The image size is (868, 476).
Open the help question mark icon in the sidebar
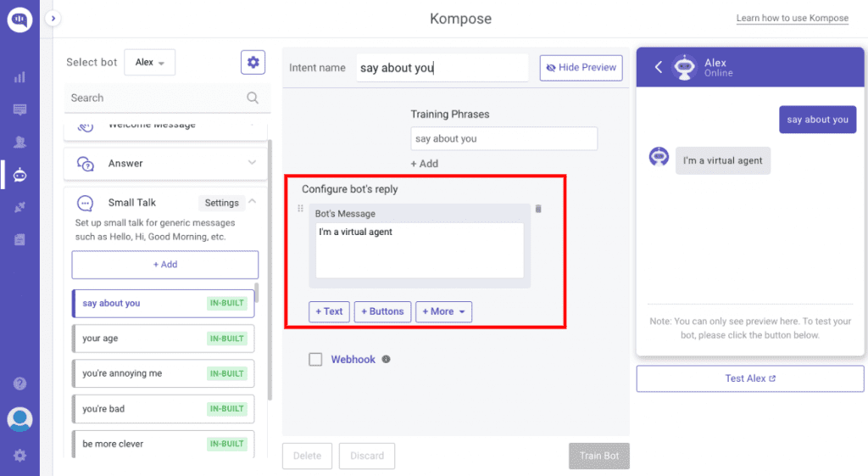pyautogui.click(x=19, y=384)
